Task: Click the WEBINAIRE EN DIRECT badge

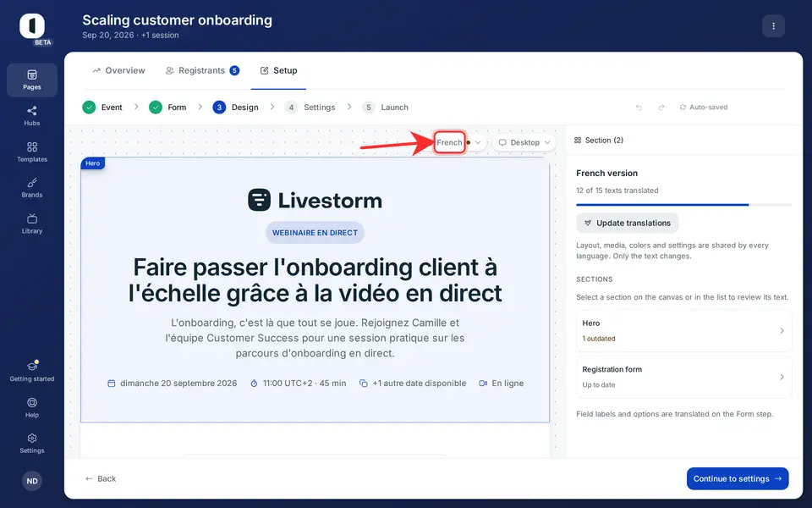Action: pyautogui.click(x=315, y=233)
